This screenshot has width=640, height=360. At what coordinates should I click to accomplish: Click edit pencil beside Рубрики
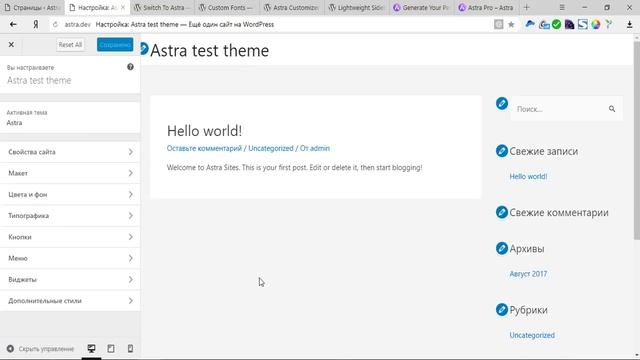click(x=502, y=309)
